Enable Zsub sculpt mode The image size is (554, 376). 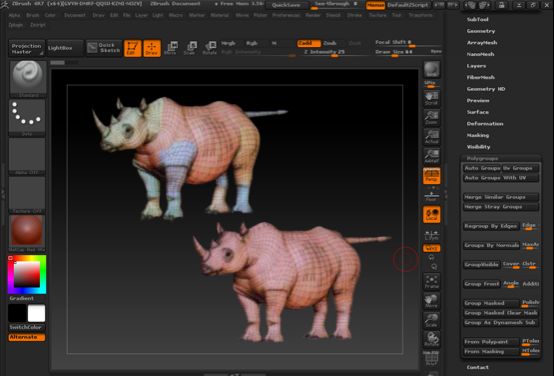(x=330, y=43)
